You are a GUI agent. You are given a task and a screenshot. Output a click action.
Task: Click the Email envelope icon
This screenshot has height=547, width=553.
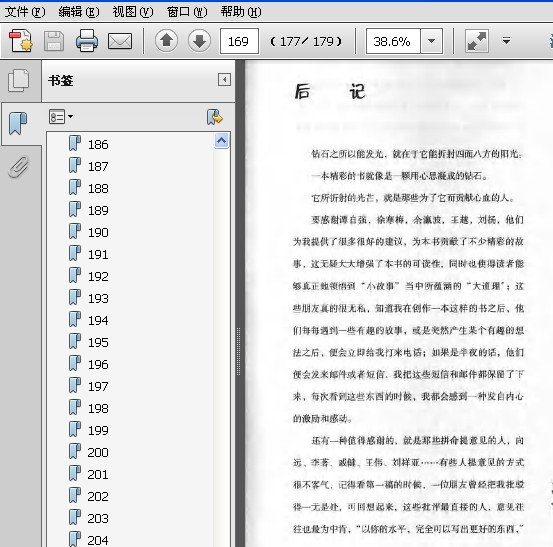(120, 41)
